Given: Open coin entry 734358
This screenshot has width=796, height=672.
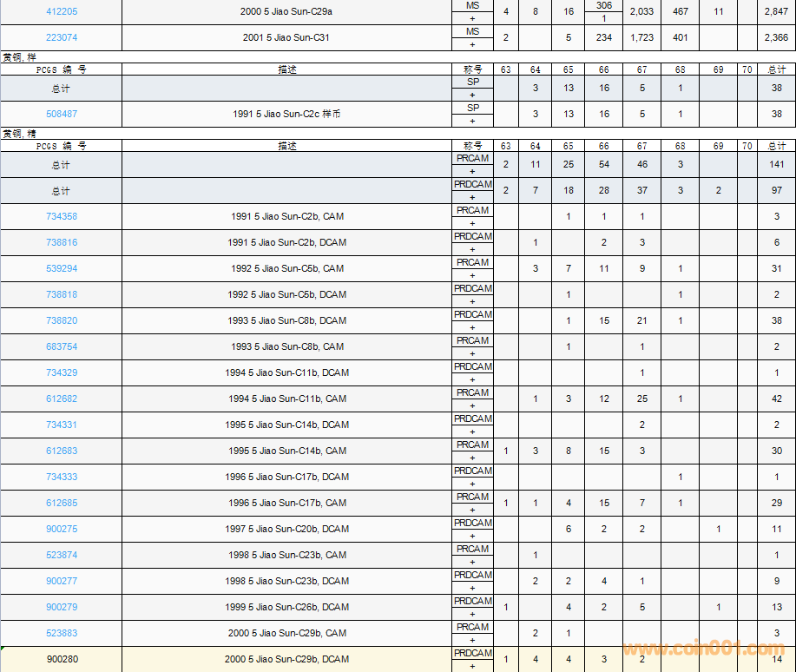Looking at the screenshot, I should point(61,216).
